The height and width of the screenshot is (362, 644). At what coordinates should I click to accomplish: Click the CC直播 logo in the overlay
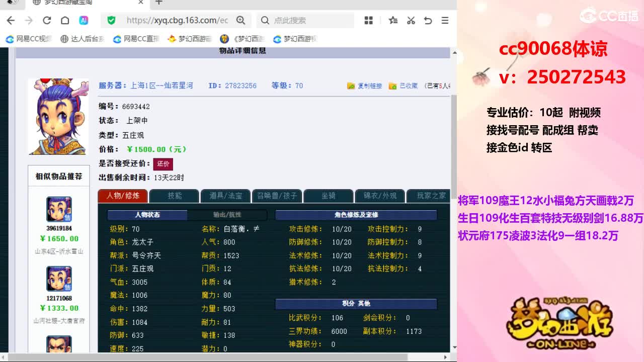click(x=609, y=16)
